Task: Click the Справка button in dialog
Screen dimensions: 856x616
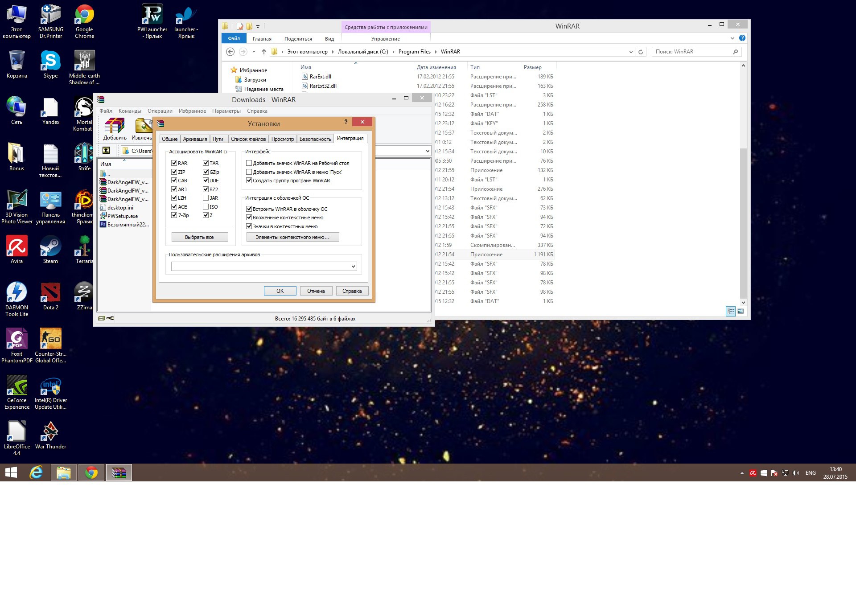Action: 352,291
